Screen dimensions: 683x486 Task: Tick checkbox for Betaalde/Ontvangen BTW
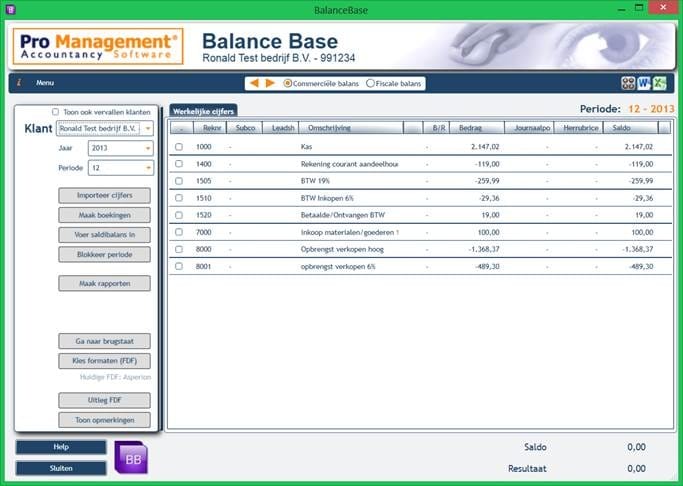coord(179,215)
